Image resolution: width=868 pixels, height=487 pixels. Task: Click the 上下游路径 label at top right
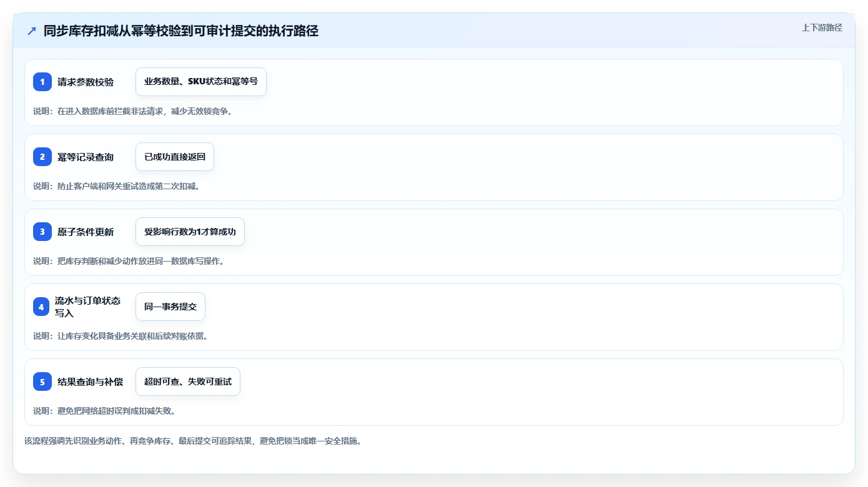(822, 27)
